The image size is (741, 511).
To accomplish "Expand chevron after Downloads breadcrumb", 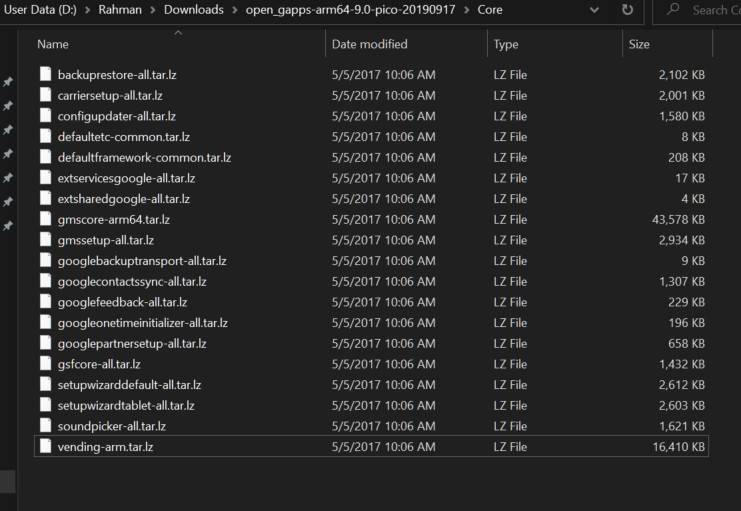I will (x=234, y=10).
